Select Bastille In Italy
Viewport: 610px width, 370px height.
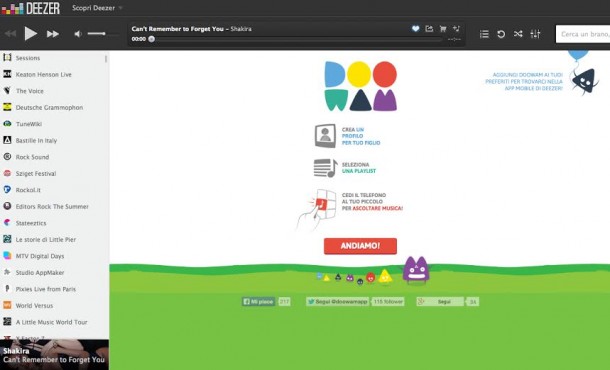(x=36, y=140)
